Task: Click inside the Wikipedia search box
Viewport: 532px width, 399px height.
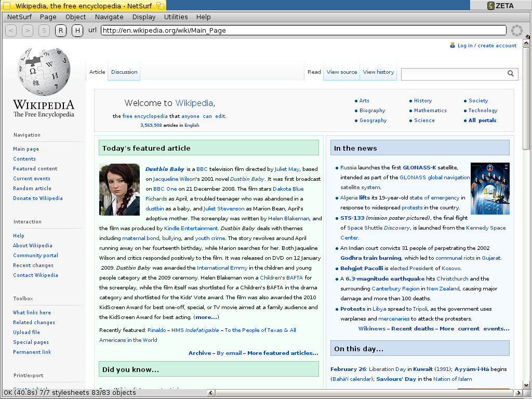Action: coord(453,74)
